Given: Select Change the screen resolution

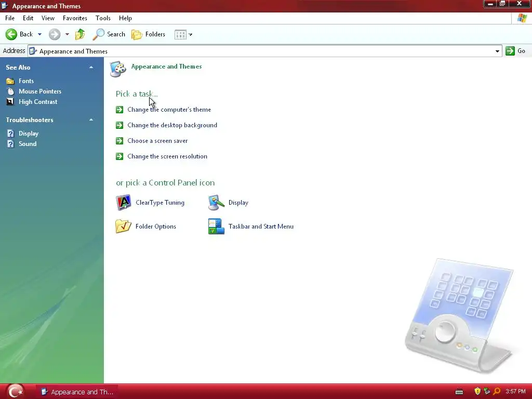Looking at the screenshot, I should (x=167, y=156).
